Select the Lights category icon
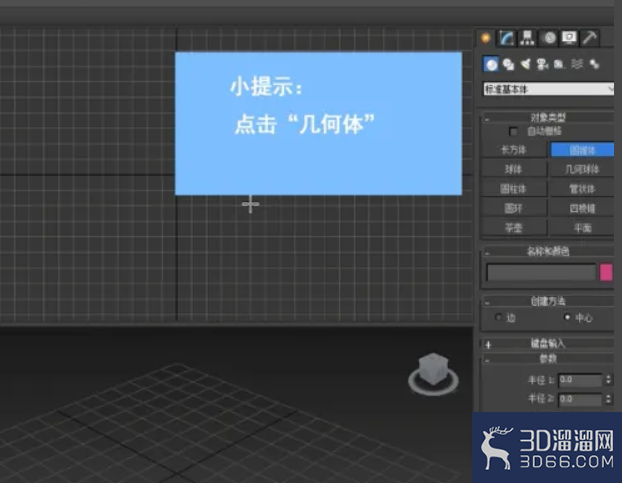This screenshot has width=622, height=483. (x=526, y=64)
